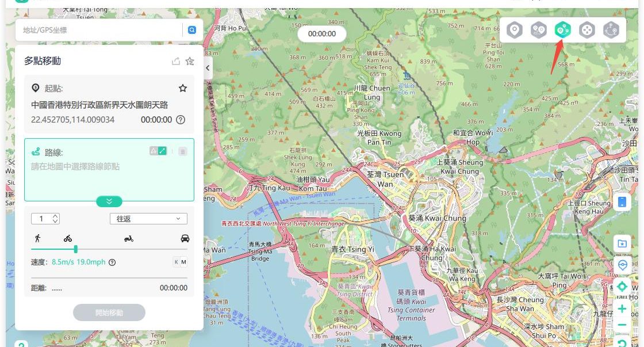Switch speed unit to M
The image size is (644, 347).
184,262
